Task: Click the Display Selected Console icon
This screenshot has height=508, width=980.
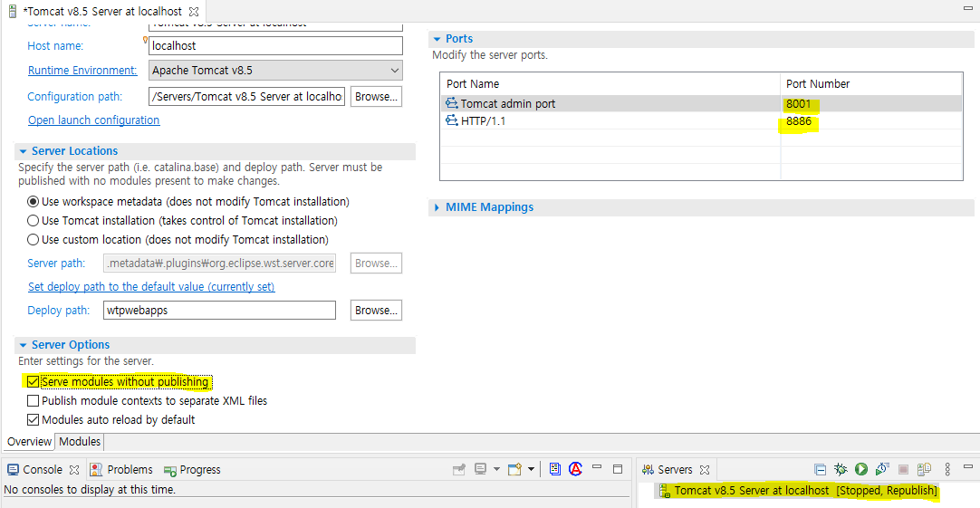Action: (x=480, y=469)
